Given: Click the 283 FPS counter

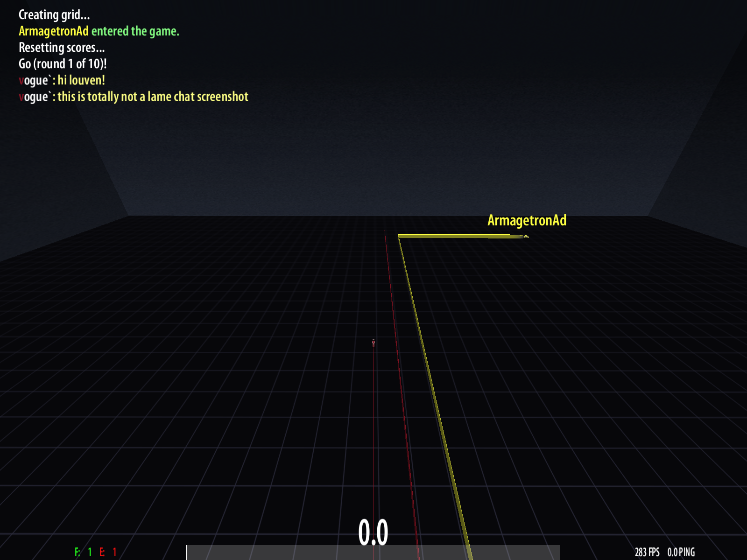Looking at the screenshot, I should [x=647, y=552].
